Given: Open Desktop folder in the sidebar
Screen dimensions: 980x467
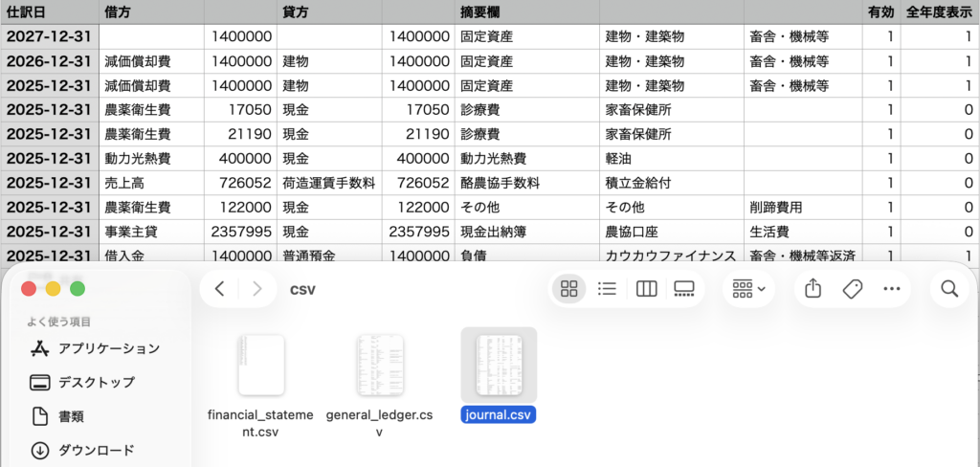Looking at the screenshot, I should tap(96, 382).
